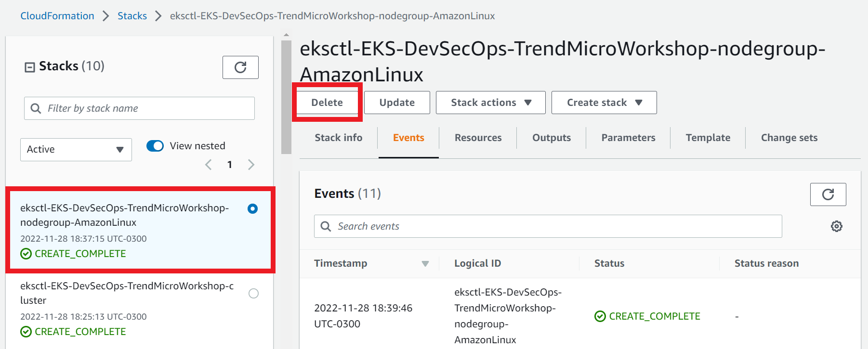Screen dimensions: 868x349
Task: Switch to the Events tab
Action: (408, 138)
